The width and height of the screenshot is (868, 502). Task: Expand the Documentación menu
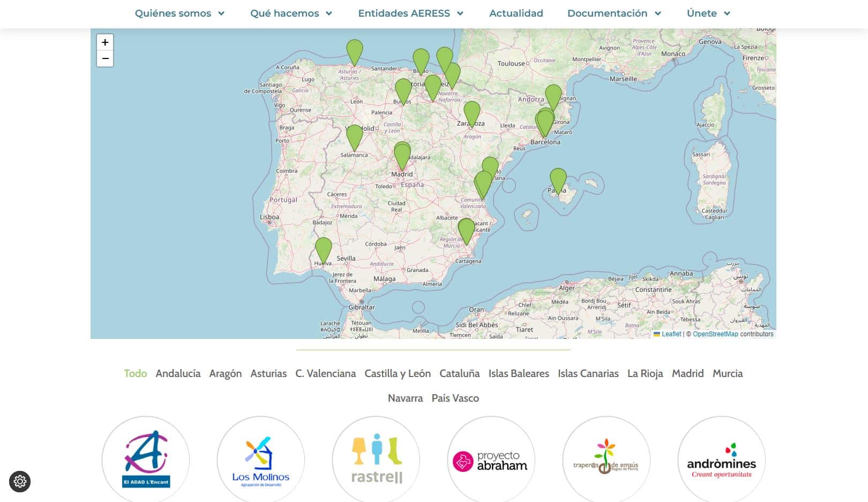click(615, 13)
